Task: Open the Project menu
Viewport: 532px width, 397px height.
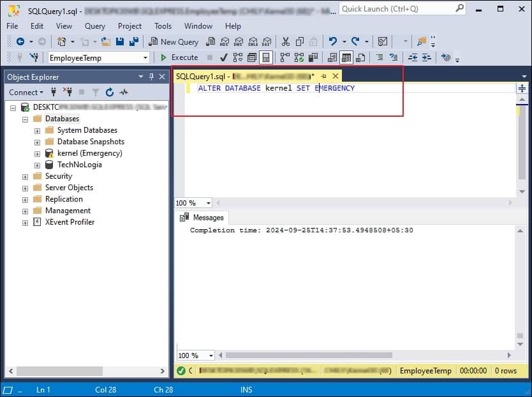Action: pyautogui.click(x=129, y=26)
